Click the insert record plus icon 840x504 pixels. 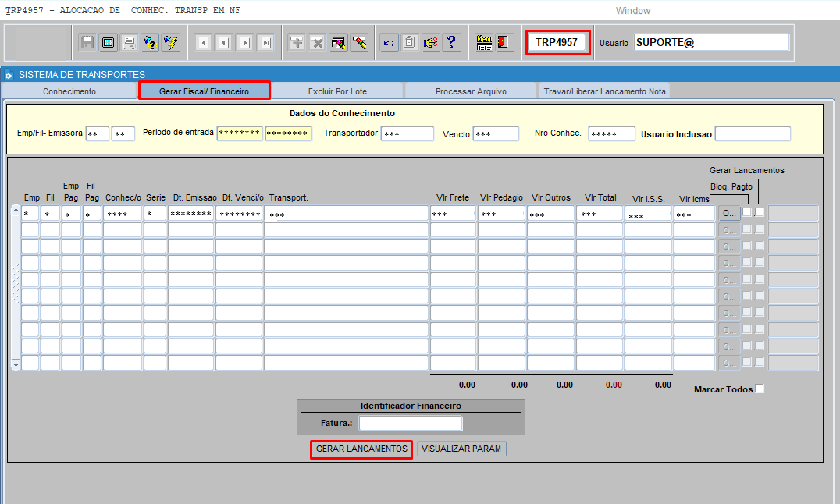(x=297, y=43)
